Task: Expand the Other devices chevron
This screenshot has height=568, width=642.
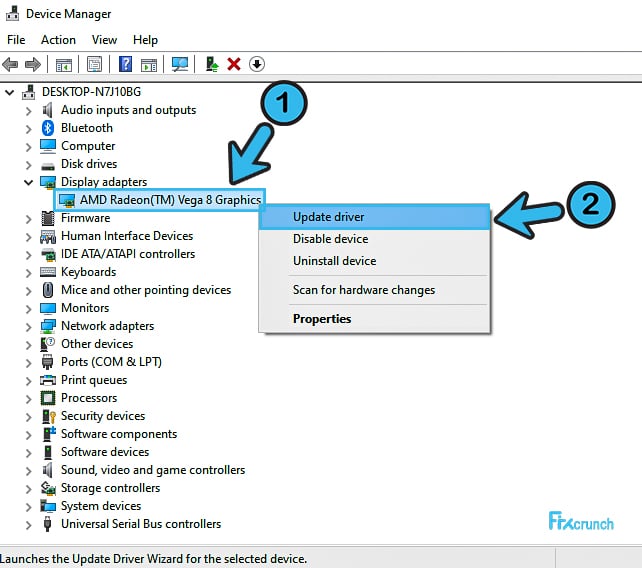Action: pos(28,345)
